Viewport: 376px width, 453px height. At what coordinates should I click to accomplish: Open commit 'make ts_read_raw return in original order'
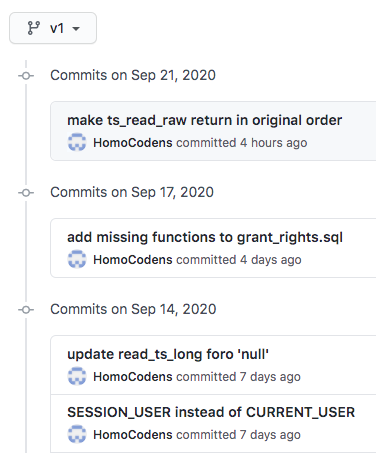(204, 120)
